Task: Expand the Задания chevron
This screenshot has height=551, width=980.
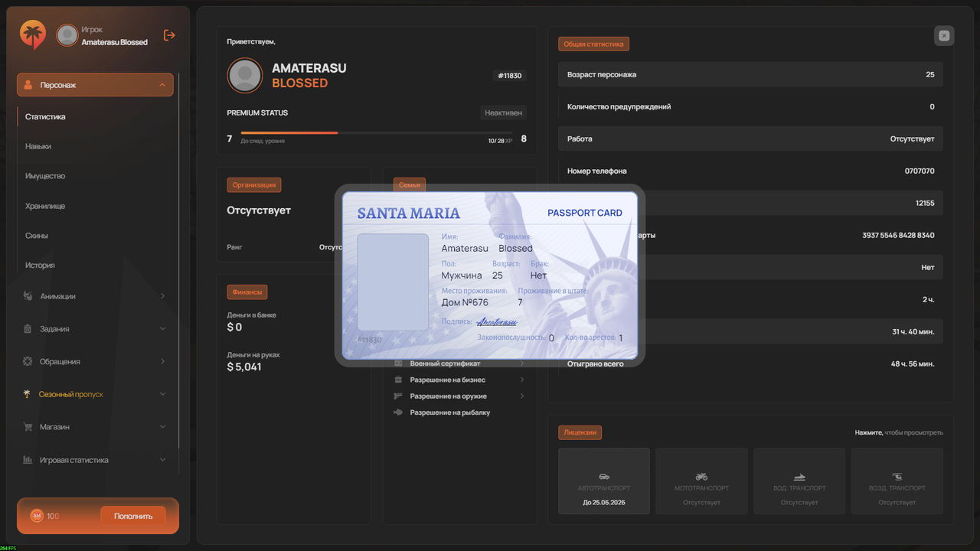Action: click(162, 329)
